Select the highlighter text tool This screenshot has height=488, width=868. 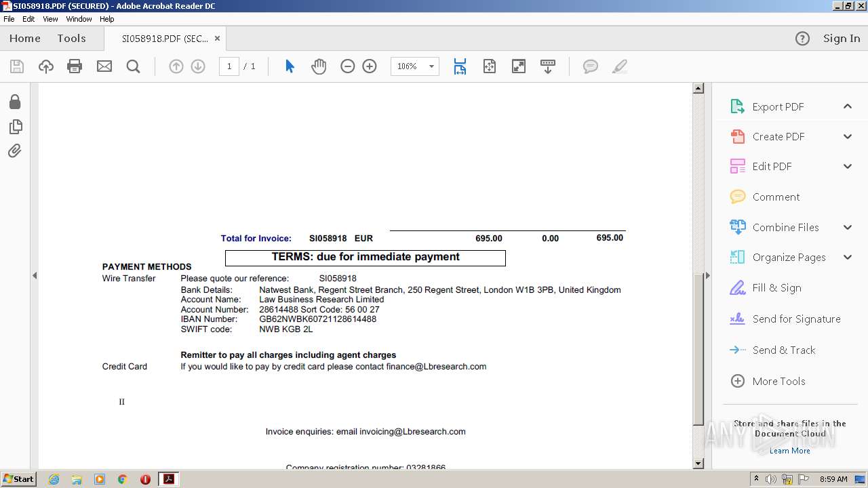(619, 66)
